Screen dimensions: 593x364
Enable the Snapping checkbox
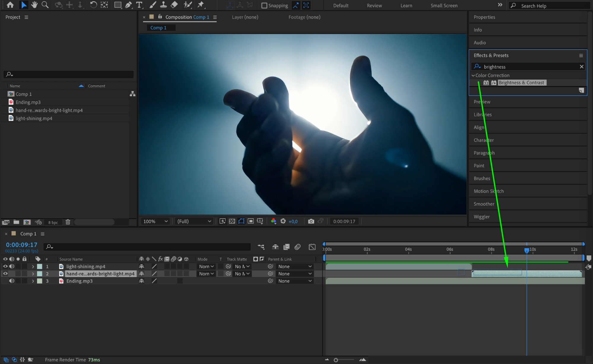(x=264, y=5)
